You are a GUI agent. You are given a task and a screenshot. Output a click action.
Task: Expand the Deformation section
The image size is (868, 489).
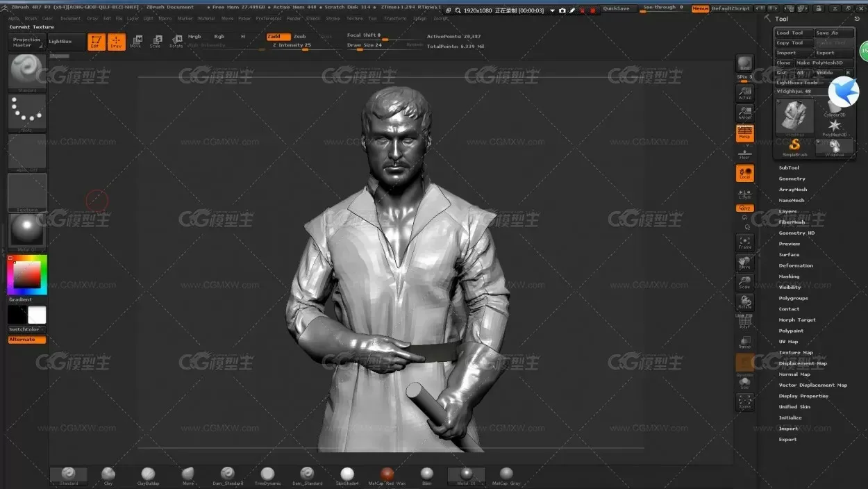[796, 265]
